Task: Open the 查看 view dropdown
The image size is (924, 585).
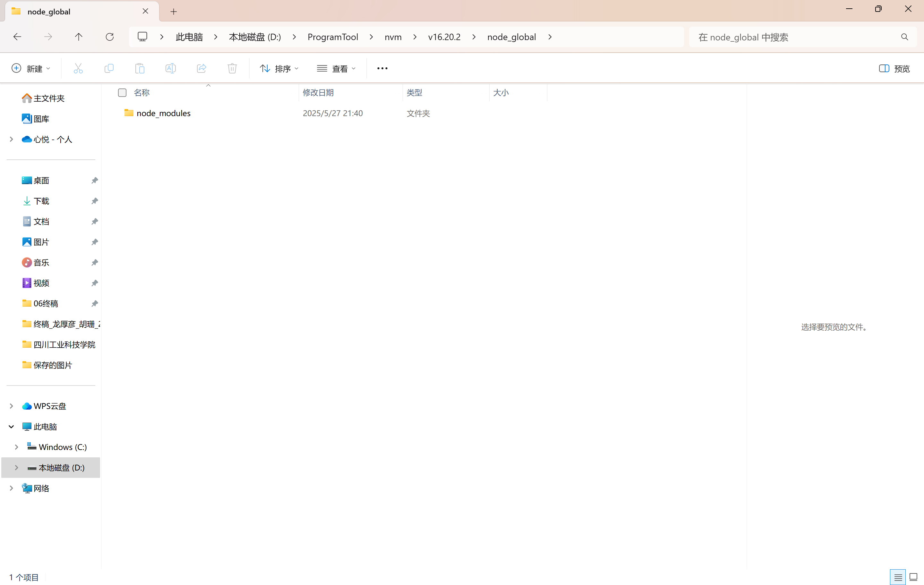Action: point(336,68)
